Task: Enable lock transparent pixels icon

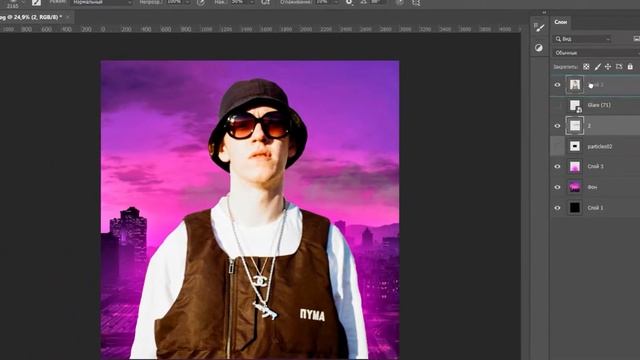Action: pyautogui.click(x=586, y=67)
